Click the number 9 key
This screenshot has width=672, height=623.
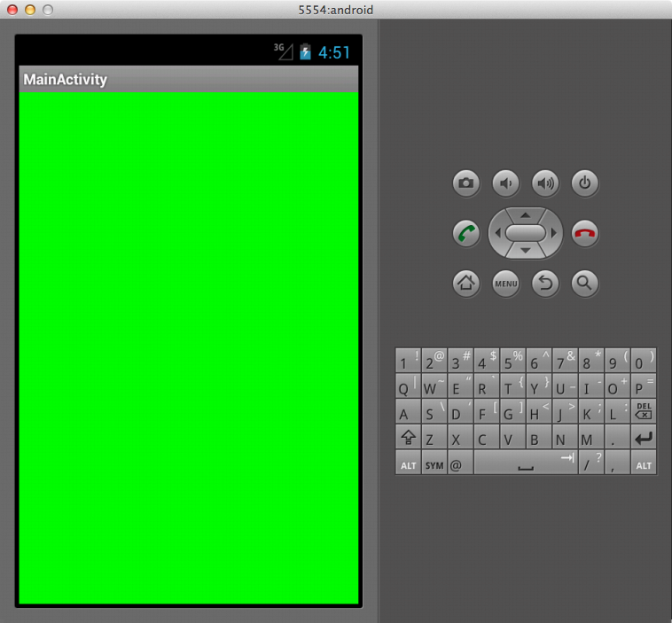click(618, 360)
